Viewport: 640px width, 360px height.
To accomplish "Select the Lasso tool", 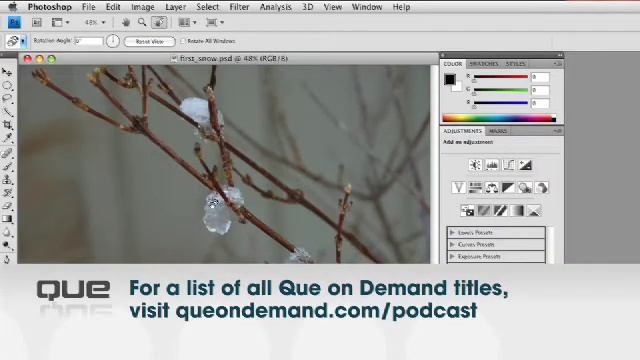I will click(x=7, y=98).
